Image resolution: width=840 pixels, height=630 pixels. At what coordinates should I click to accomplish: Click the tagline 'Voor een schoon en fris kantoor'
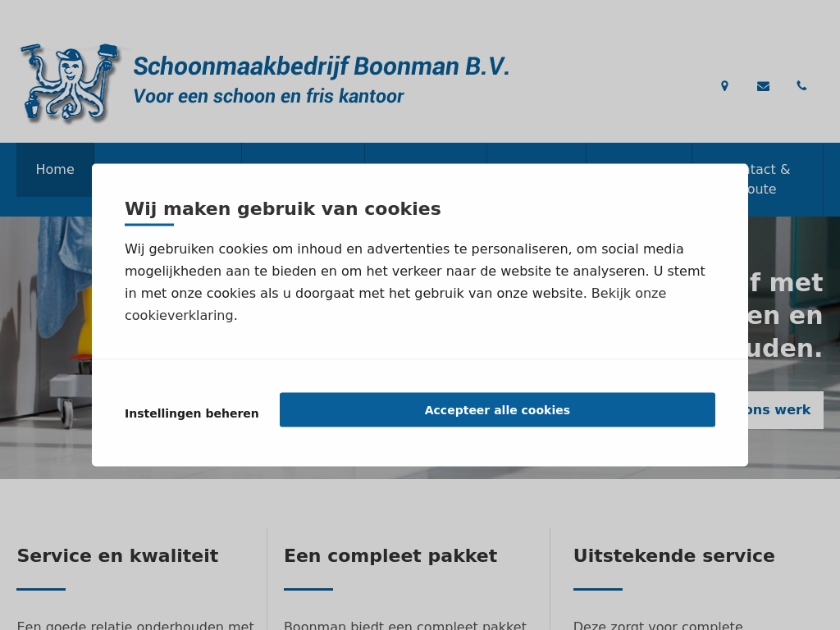pyautogui.click(x=268, y=97)
